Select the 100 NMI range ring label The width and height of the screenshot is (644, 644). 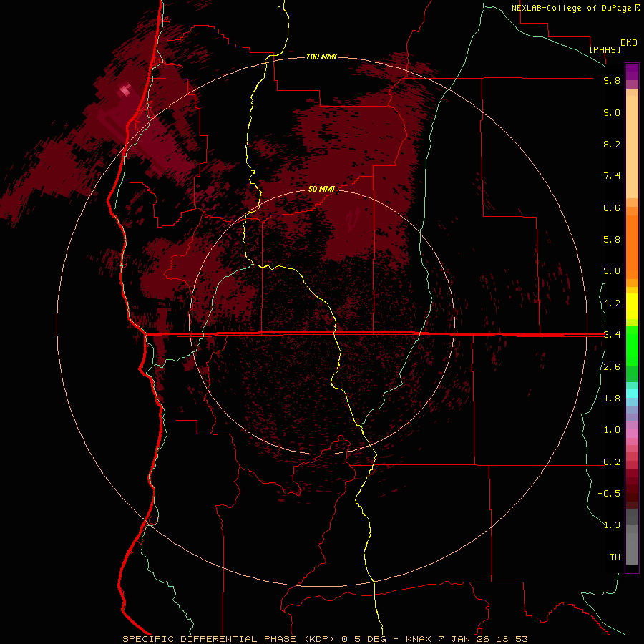tap(321, 57)
